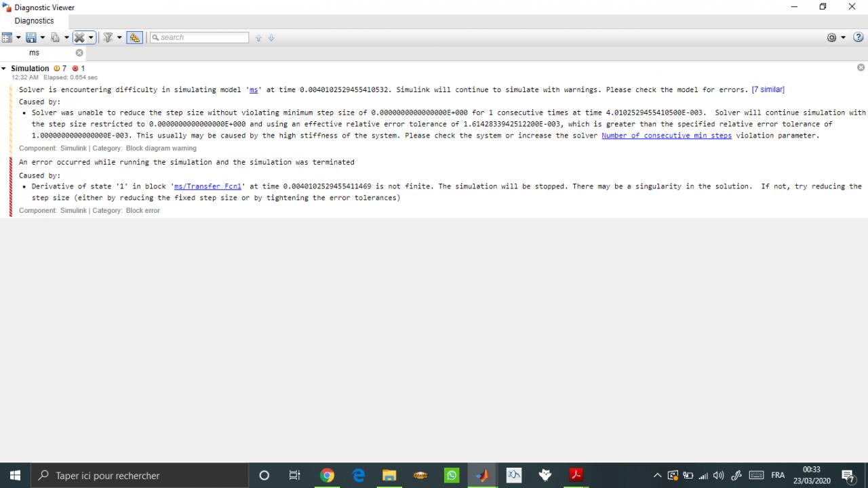868x488 pixels.
Task: Click the FRA input language indicator
Action: tap(778, 475)
